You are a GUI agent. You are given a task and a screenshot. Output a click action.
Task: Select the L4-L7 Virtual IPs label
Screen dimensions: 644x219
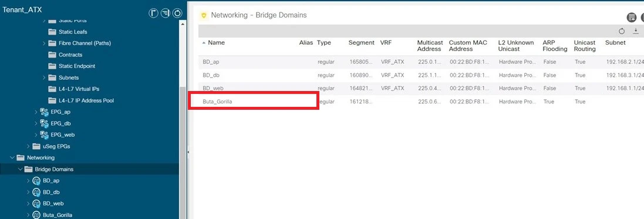79,89
